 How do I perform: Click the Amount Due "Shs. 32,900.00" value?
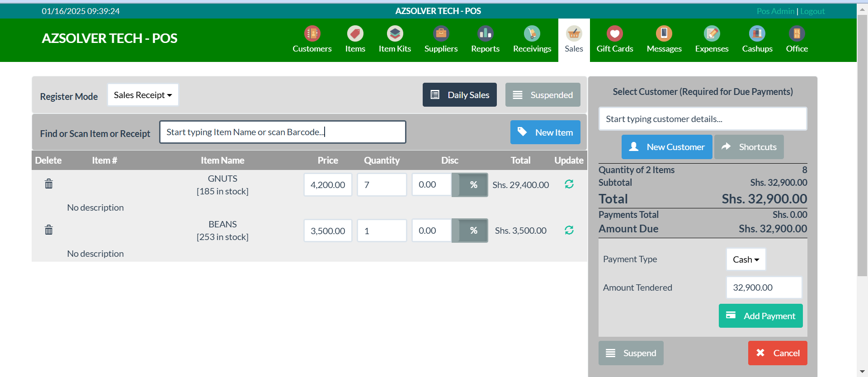tap(773, 229)
